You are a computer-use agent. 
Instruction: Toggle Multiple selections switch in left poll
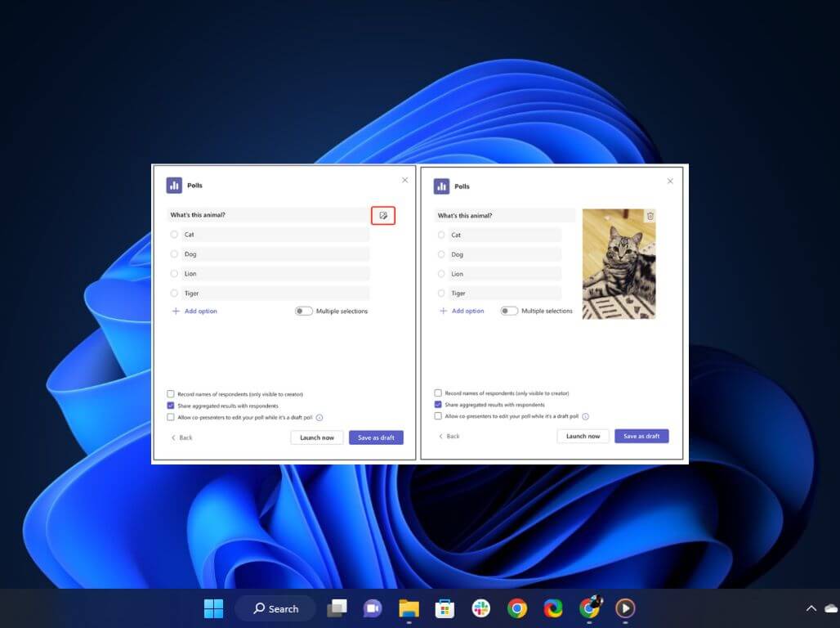303,312
